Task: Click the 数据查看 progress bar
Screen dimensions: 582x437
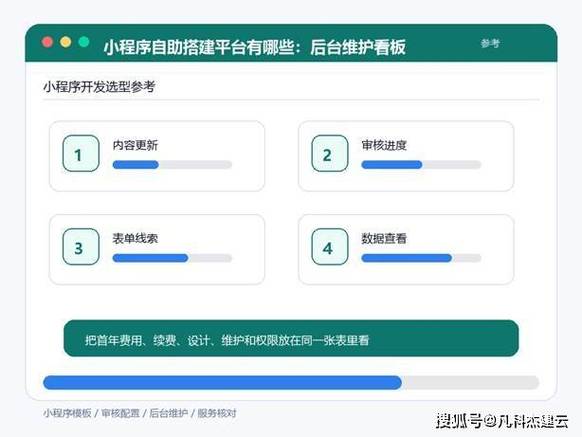Action: pyautogui.click(x=421, y=258)
